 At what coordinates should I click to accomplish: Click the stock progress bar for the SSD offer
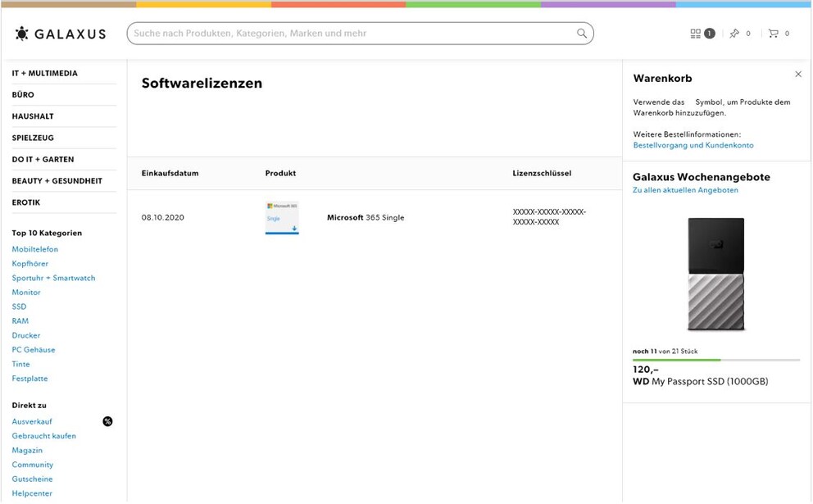tap(716, 360)
